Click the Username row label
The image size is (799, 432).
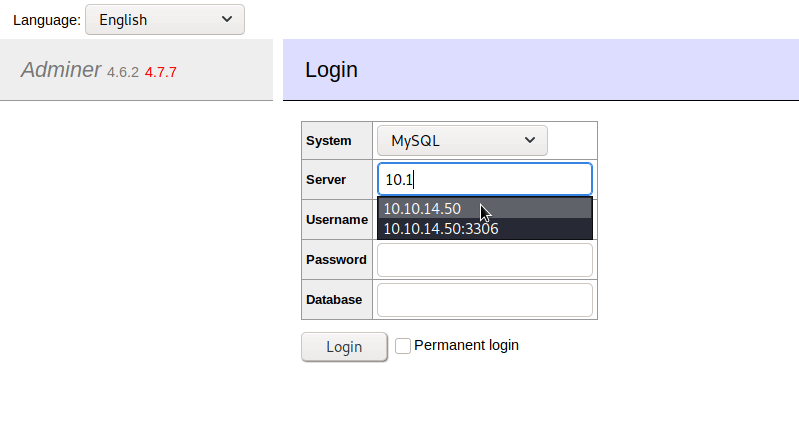(337, 220)
